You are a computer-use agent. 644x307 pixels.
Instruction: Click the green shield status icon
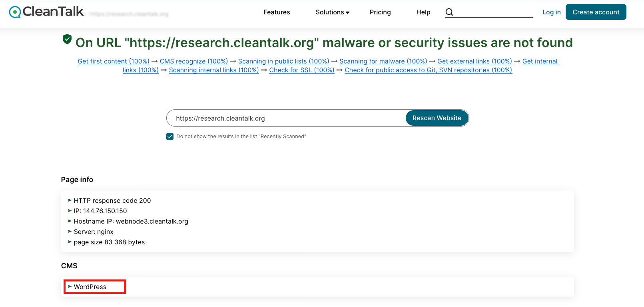tap(67, 39)
